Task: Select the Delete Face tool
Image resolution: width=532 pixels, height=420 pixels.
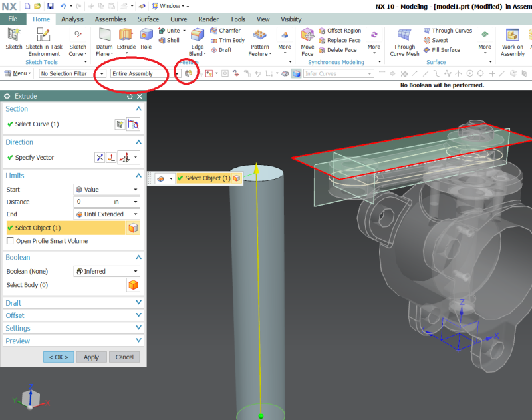Action: click(x=338, y=49)
